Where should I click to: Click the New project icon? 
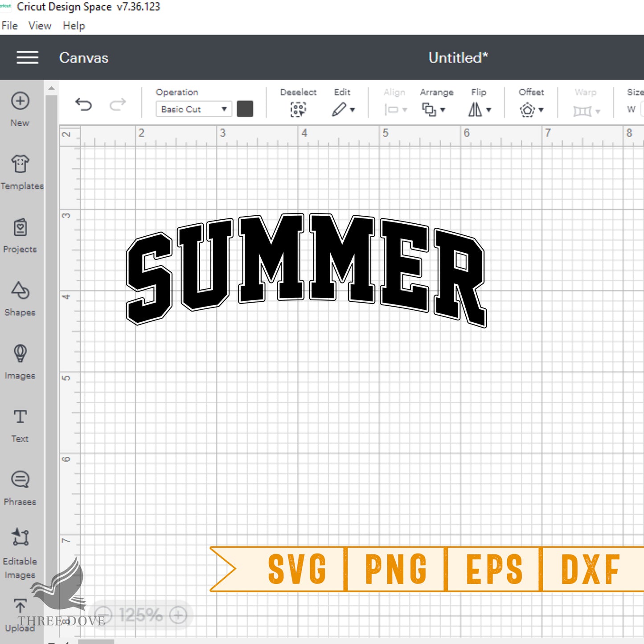(20, 101)
